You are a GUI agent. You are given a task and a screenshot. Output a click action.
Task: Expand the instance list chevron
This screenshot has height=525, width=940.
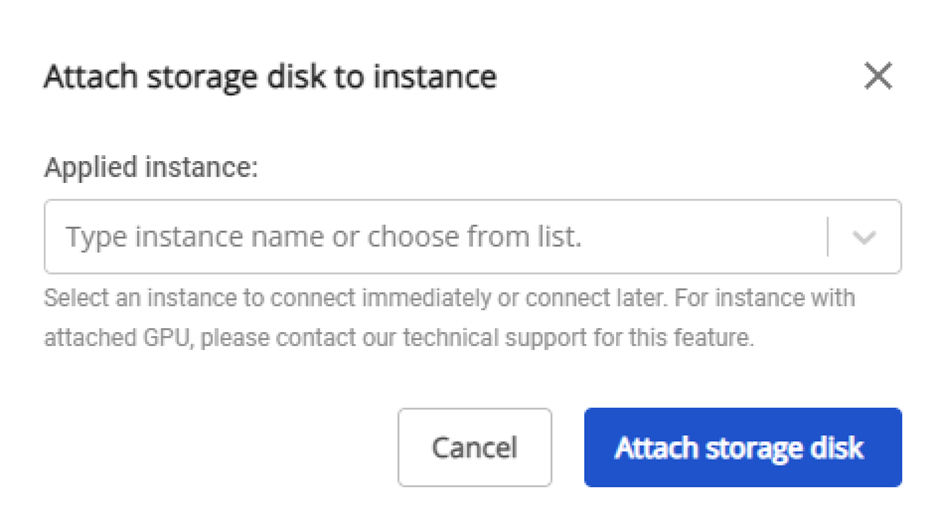pyautogui.click(x=864, y=238)
